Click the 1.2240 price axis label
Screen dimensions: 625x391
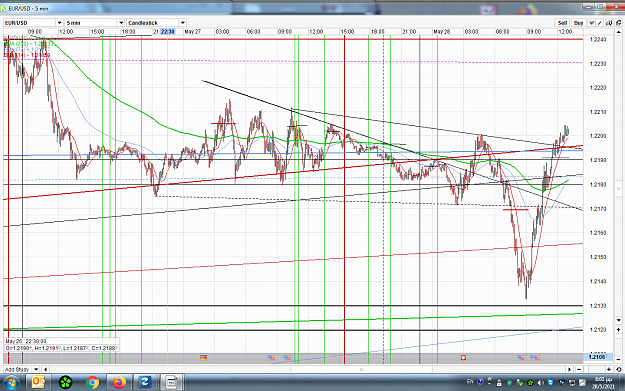click(598, 39)
